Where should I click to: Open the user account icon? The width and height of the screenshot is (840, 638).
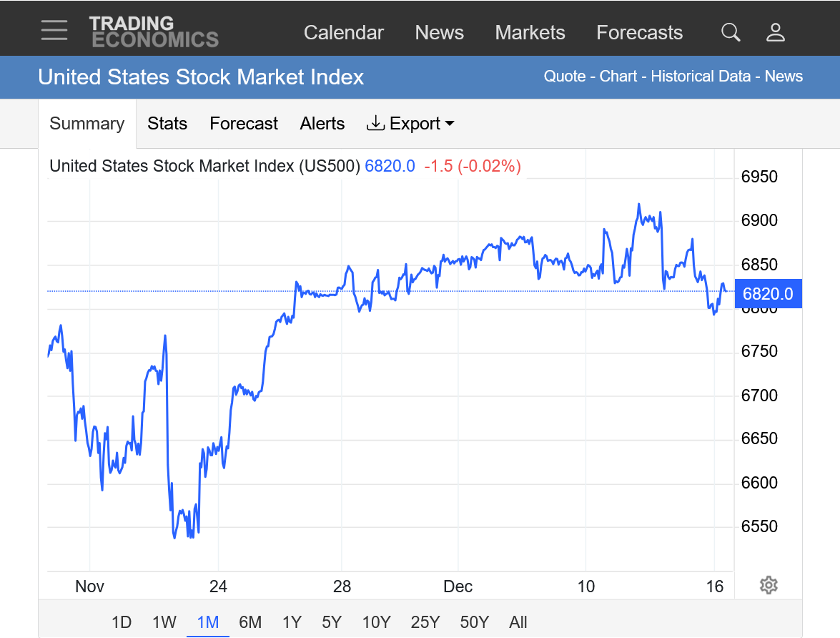[776, 32]
